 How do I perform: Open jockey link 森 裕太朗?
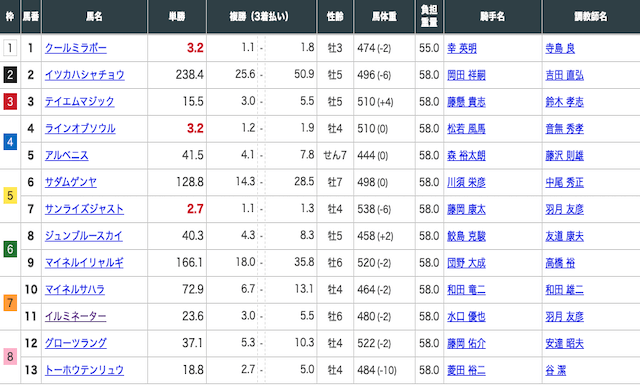tap(466, 156)
